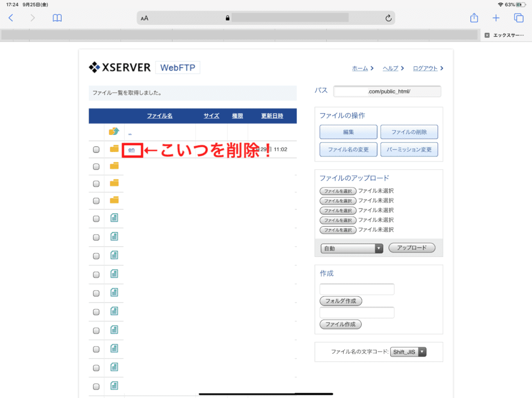Image resolution: width=532 pixels, height=398 pixels.
Task: Open Safari tab overview icon
Action: (518, 17)
